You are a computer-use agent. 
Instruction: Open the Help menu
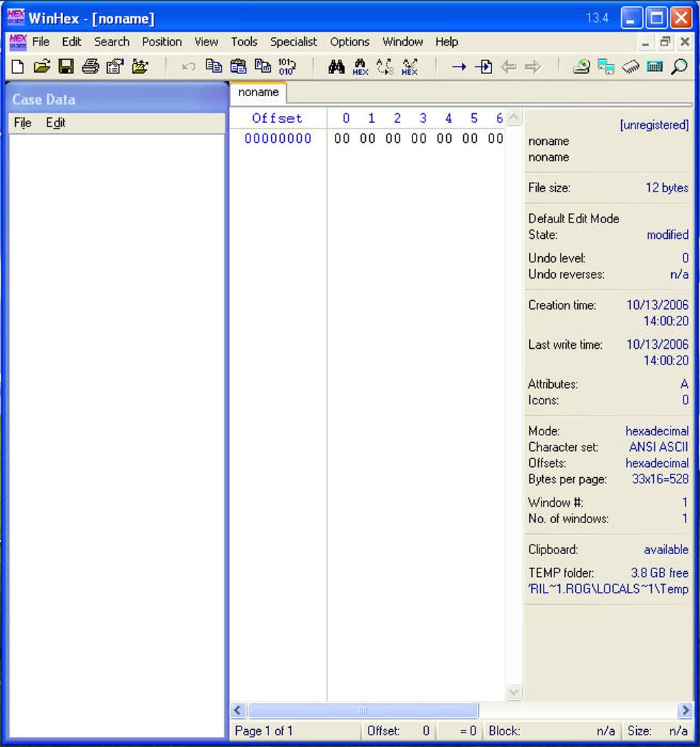pos(447,42)
